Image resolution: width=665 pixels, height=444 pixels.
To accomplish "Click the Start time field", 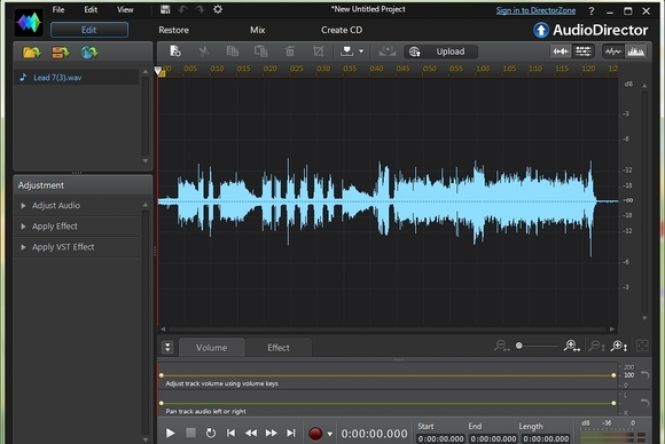I will [441, 439].
